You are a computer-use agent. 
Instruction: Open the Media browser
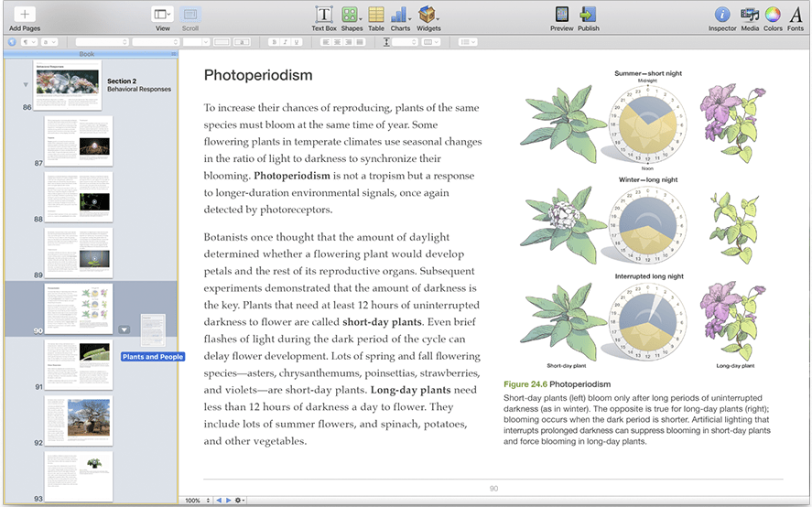pyautogui.click(x=749, y=16)
